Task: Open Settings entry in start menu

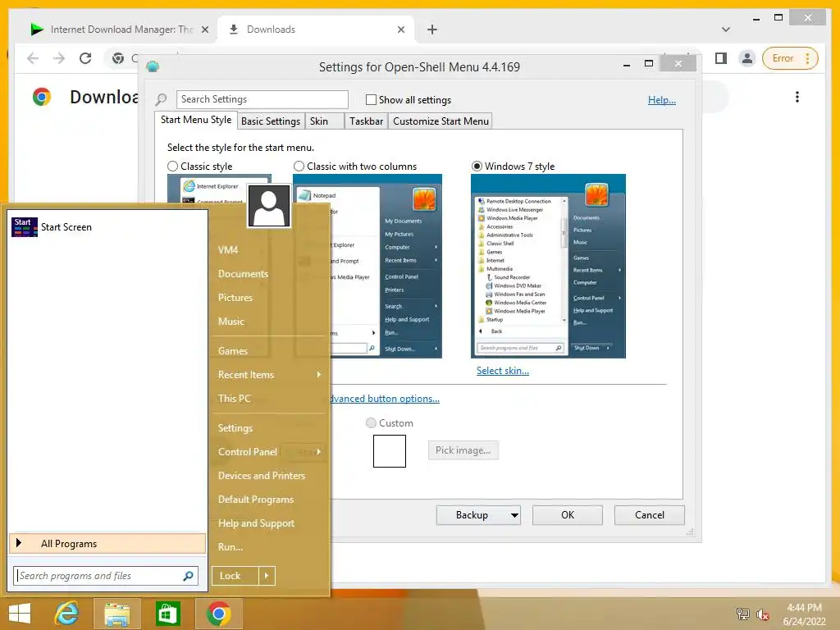Action: 235,428
